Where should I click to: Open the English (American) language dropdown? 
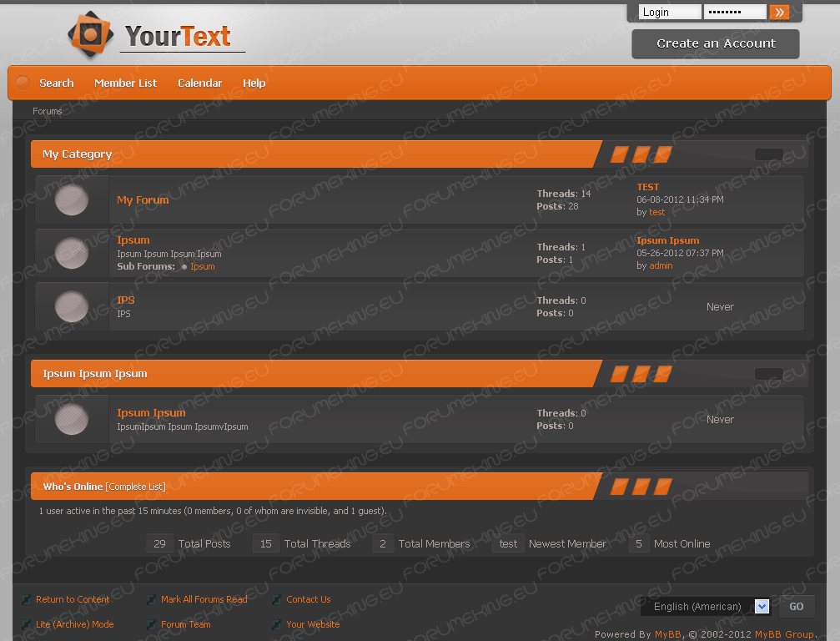[x=761, y=607]
